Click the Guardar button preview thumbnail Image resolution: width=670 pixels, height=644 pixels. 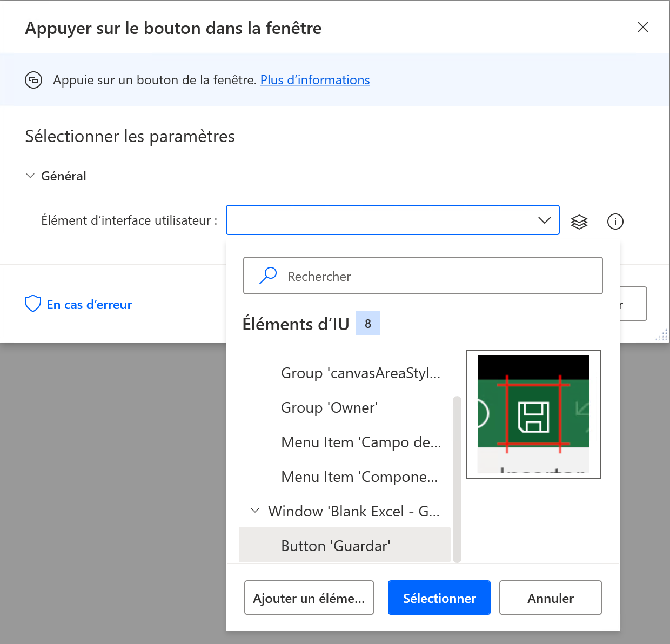[533, 414]
